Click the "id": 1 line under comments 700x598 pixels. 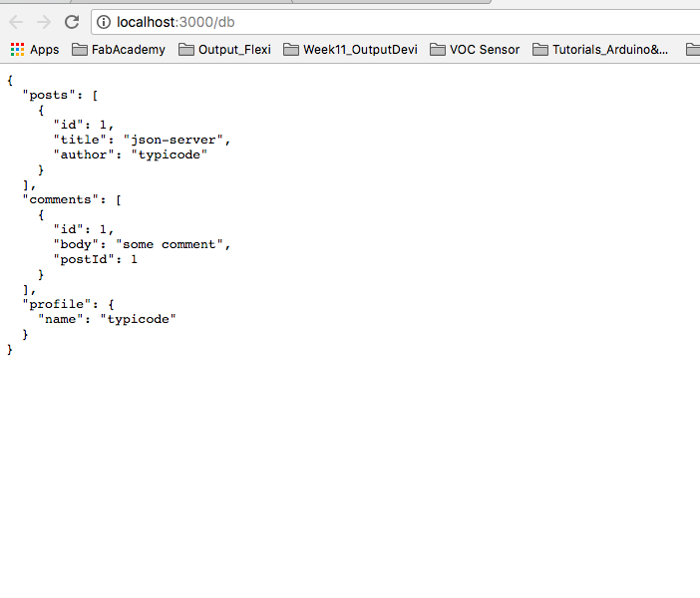pos(84,229)
